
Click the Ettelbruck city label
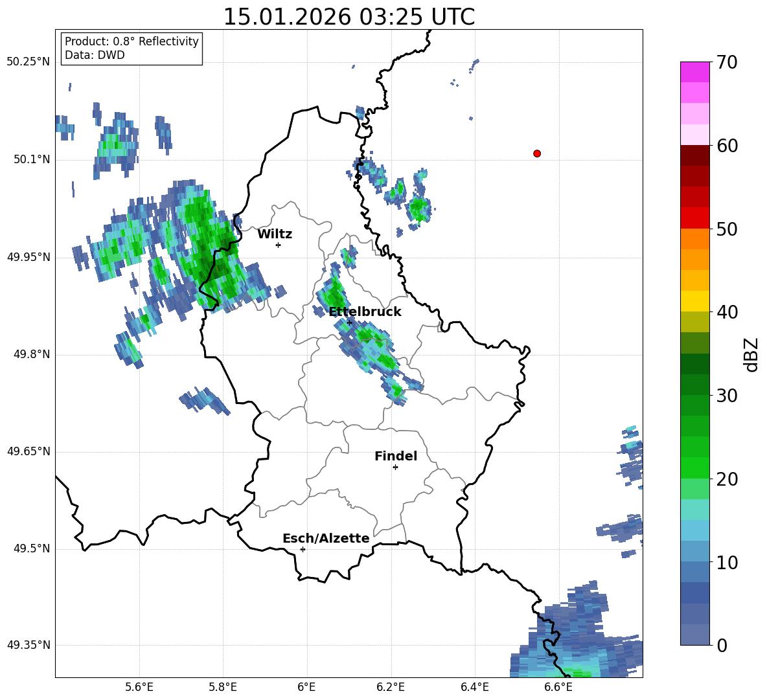tap(365, 312)
